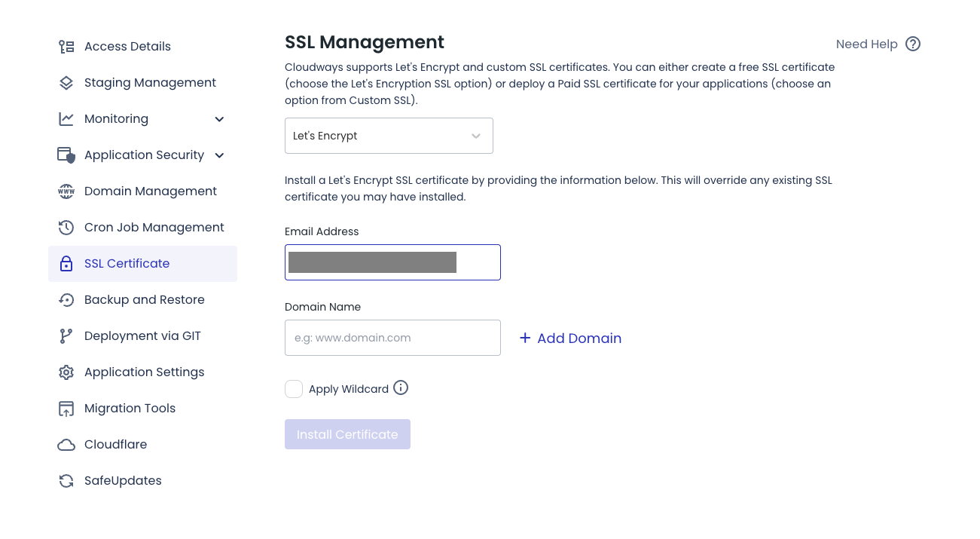Enable the Apply Wildcard checkbox
Image resolution: width=980 pixels, height=539 pixels.
click(x=294, y=389)
